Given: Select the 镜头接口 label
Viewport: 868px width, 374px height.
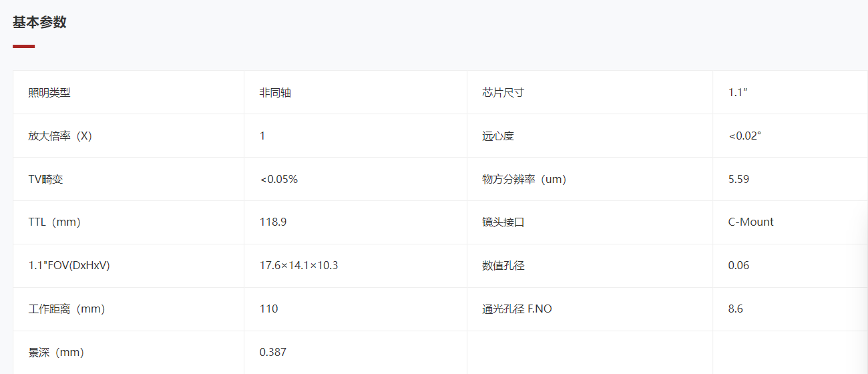Looking at the screenshot, I should [503, 222].
